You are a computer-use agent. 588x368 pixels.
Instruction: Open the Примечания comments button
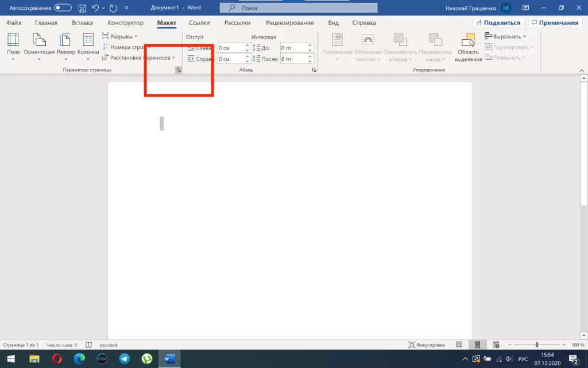[x=554, y=23]
